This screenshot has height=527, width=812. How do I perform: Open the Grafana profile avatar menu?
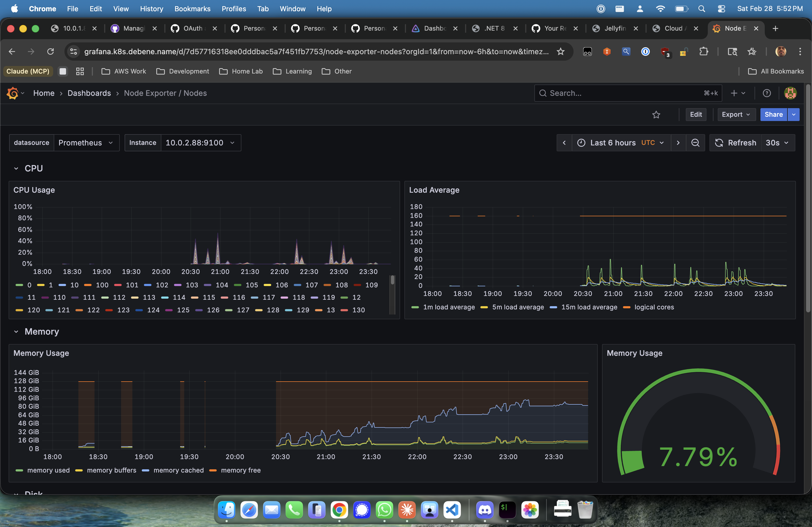click(x=791, y=93)
